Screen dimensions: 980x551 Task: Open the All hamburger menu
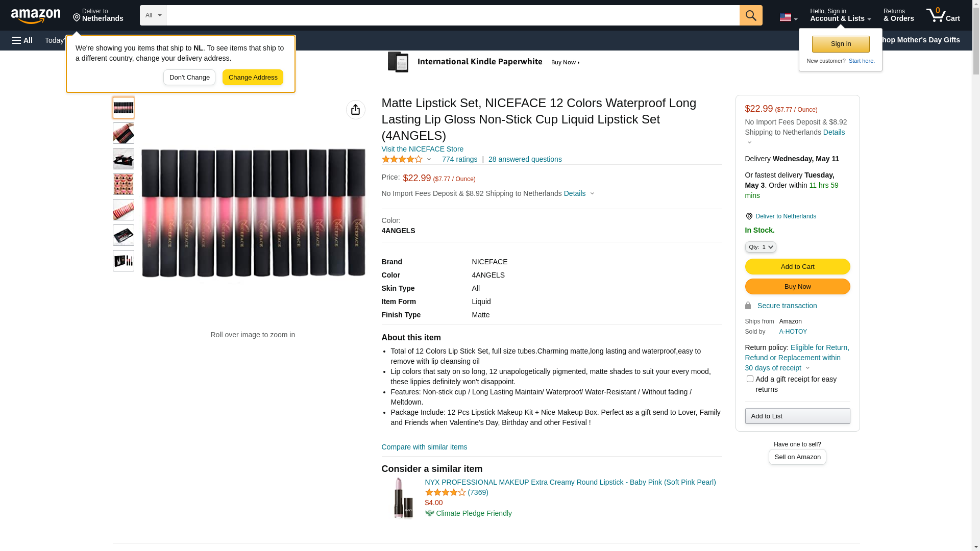click(x=22, y=40)
